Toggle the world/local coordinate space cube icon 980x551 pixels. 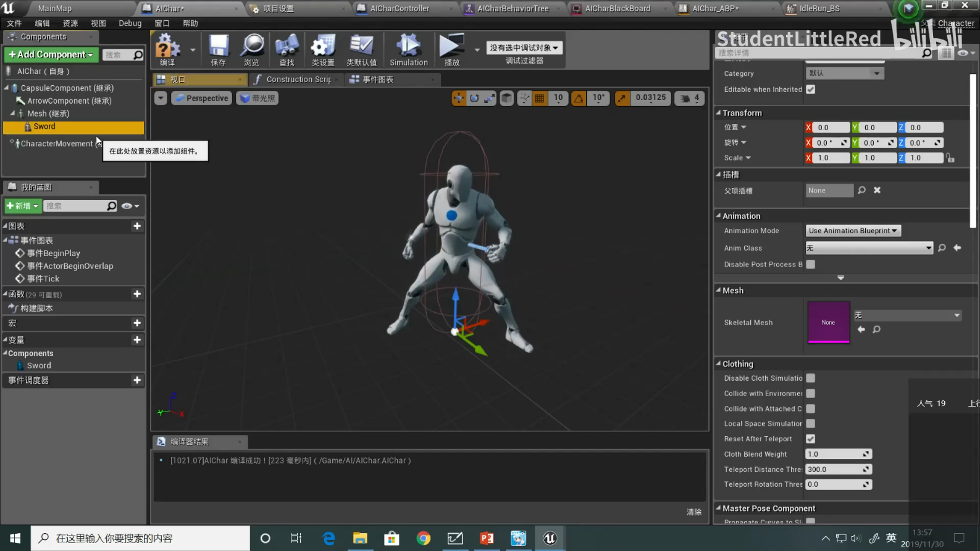click(x=506, y=98)
